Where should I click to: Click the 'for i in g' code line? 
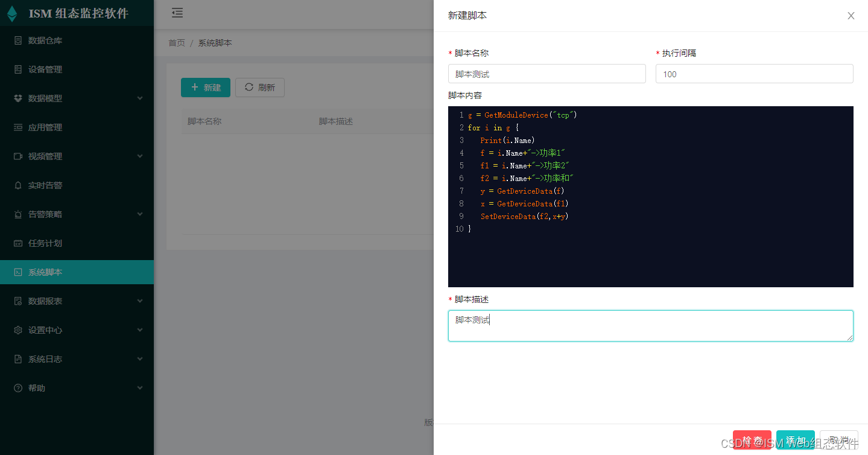click(493, 127)
